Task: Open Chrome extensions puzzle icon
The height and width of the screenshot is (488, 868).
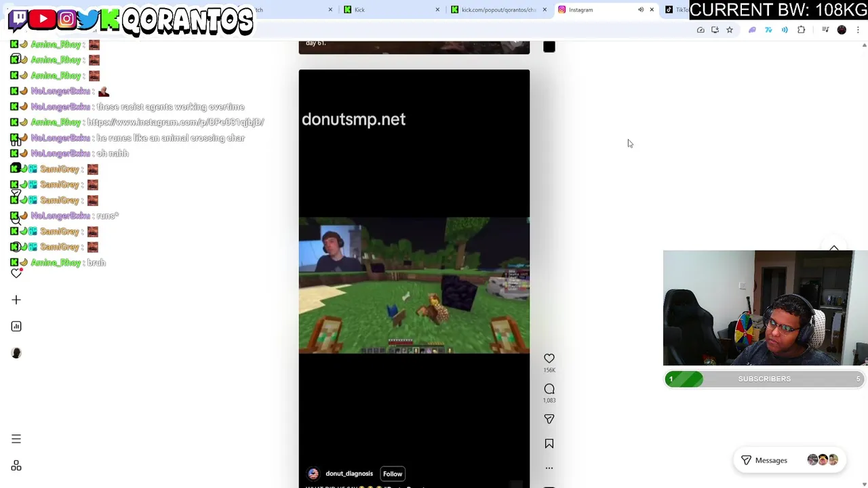Action: tap(802, 30)
